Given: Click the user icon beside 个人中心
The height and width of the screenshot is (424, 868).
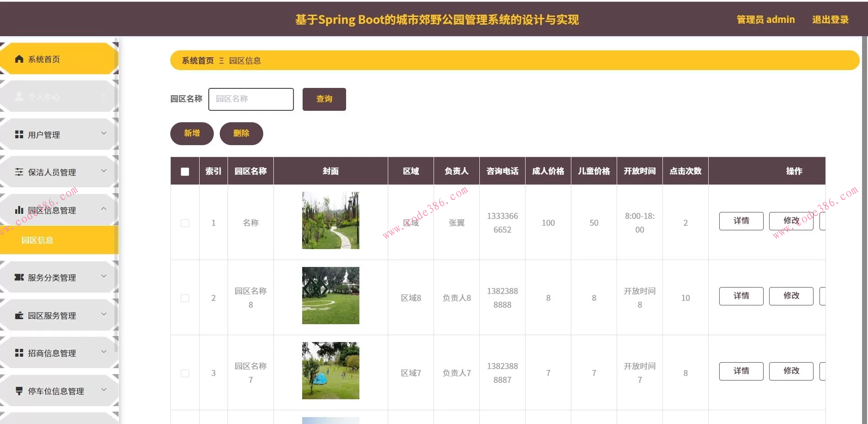Looking at the screenshot, I should coord(19,97).
